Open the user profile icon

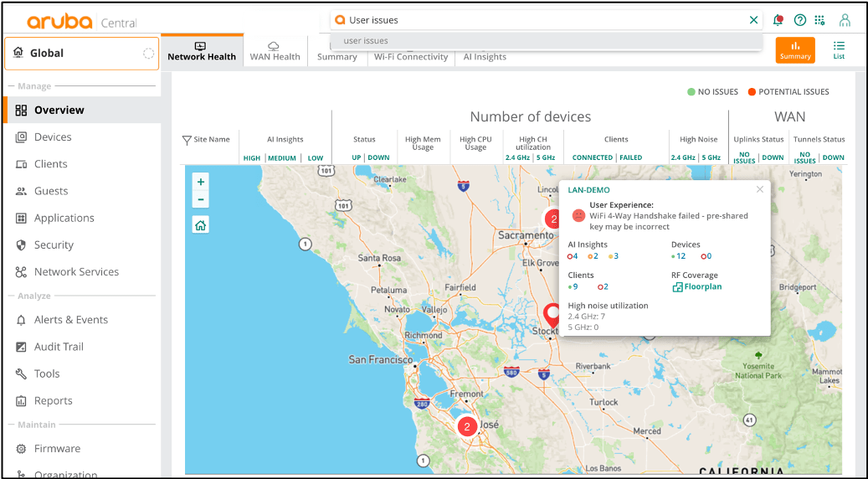(x=845, y=20)
